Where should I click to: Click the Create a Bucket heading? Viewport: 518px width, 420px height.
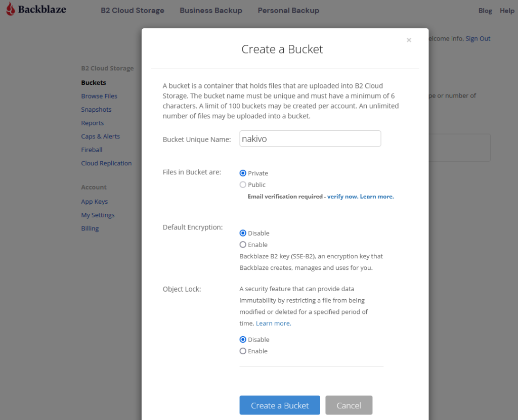click(x=282, y=49)
